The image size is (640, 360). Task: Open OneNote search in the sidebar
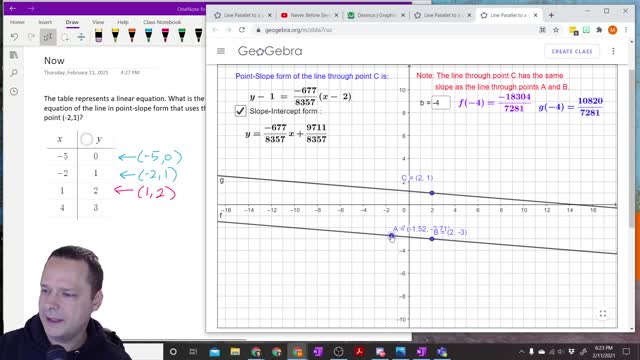coord(14,73)
